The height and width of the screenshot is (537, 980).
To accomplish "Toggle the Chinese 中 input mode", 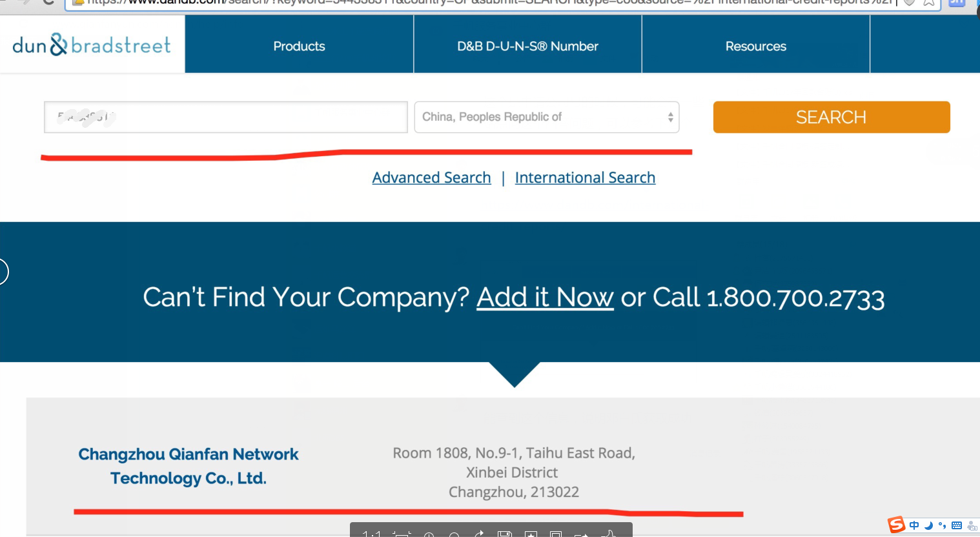I will pos(914,525).
